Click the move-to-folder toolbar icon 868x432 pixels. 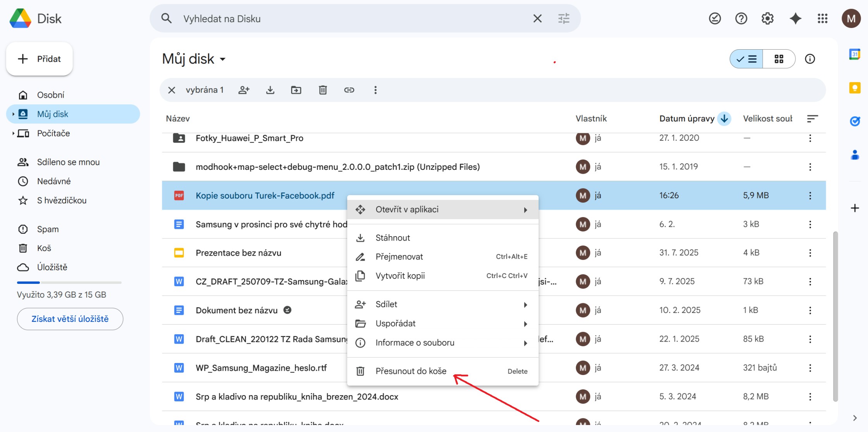click(x=296, y=90)
